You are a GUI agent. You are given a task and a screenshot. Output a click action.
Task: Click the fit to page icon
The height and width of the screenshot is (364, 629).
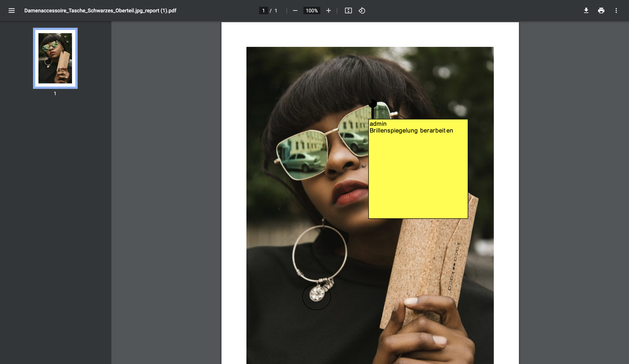point(348,10)
